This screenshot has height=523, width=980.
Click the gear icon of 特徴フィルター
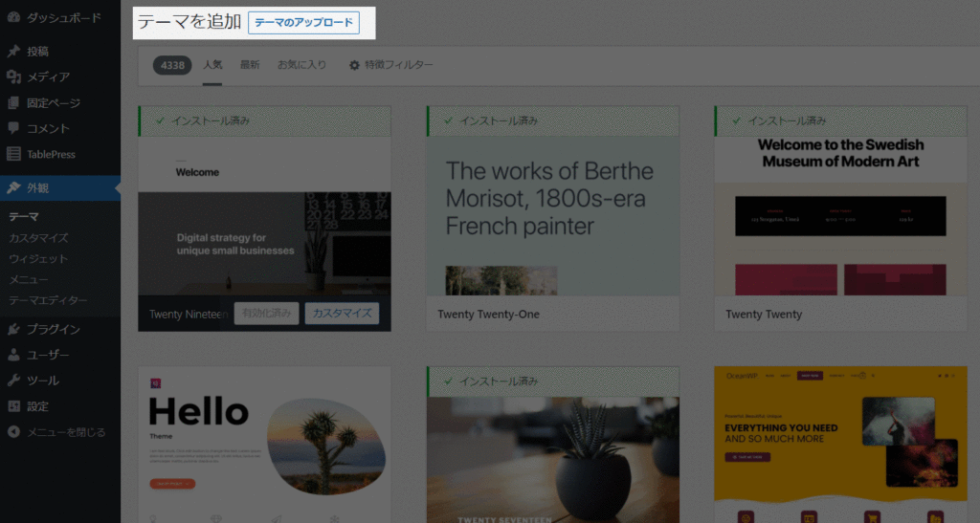[x=354, y=65]
